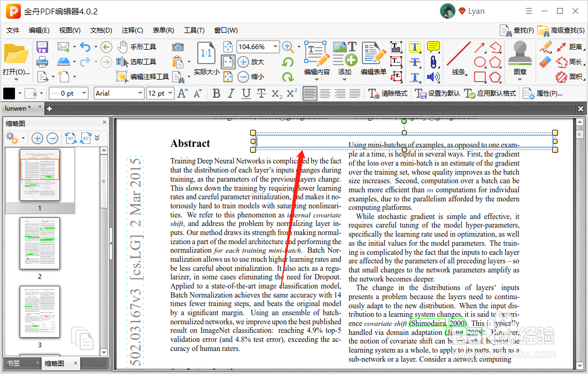Toggle bold text formatting
The width and height of the screenshot is (588, 374).
[216, 93]
